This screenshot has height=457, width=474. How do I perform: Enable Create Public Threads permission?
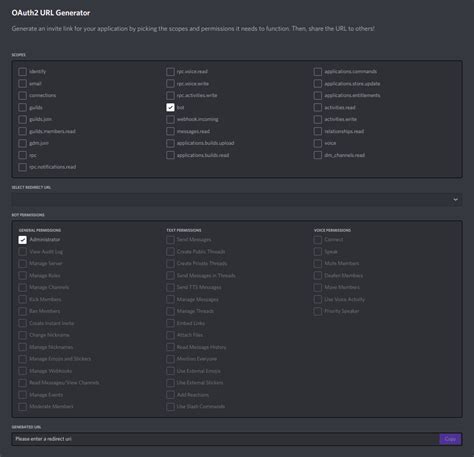coord(170,252)
